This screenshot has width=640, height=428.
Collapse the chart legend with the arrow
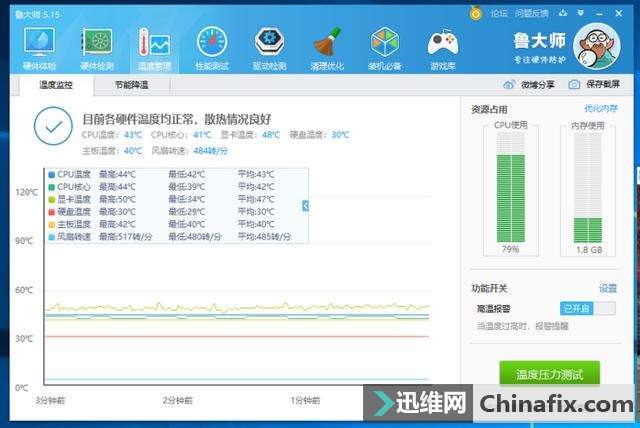305,206
